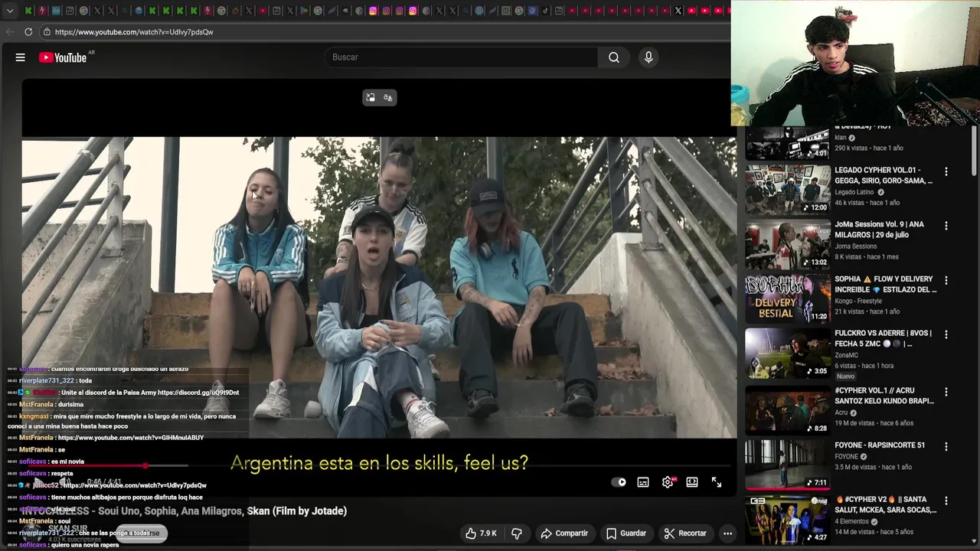Click chat message "quiero una novia rapera"
Screen dimensions: 980x551
pyautogui.click(x=84, y=546)
